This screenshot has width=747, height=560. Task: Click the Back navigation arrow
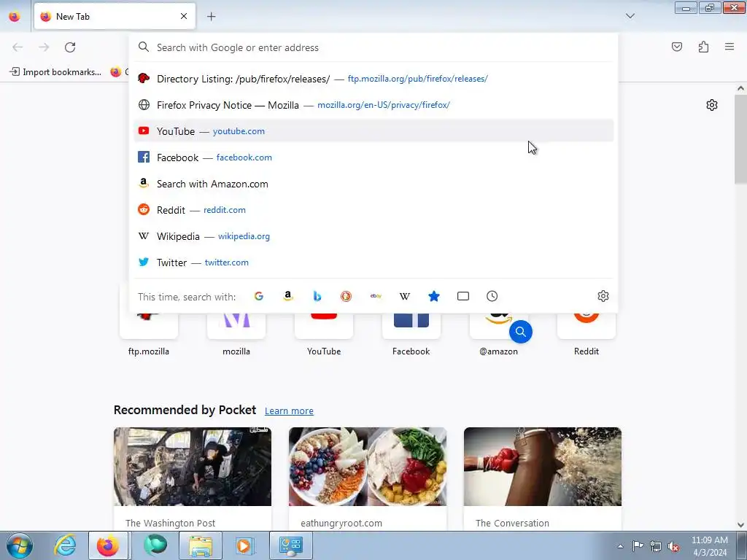tap(18, 47)
